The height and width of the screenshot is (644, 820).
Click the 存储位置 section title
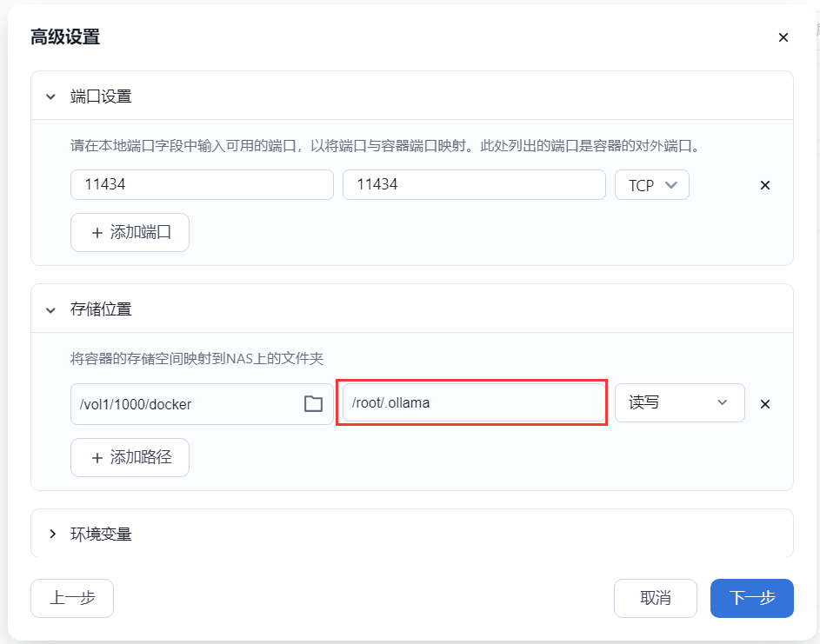pos(101,309)
